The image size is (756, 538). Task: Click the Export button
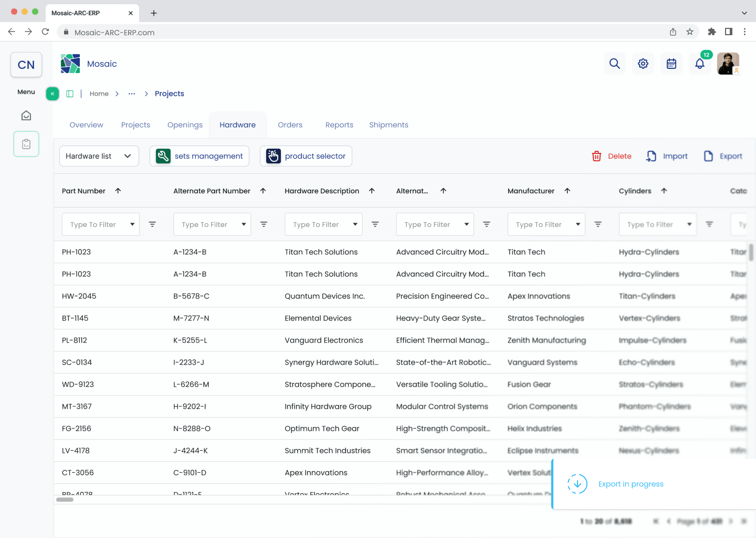point(723,156)
